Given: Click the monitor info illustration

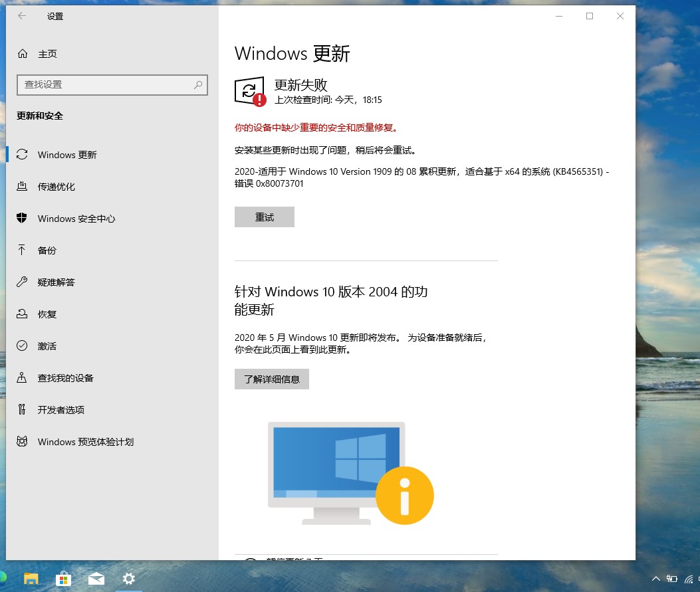Looking at the screenshot, I should tap(350, 473).
